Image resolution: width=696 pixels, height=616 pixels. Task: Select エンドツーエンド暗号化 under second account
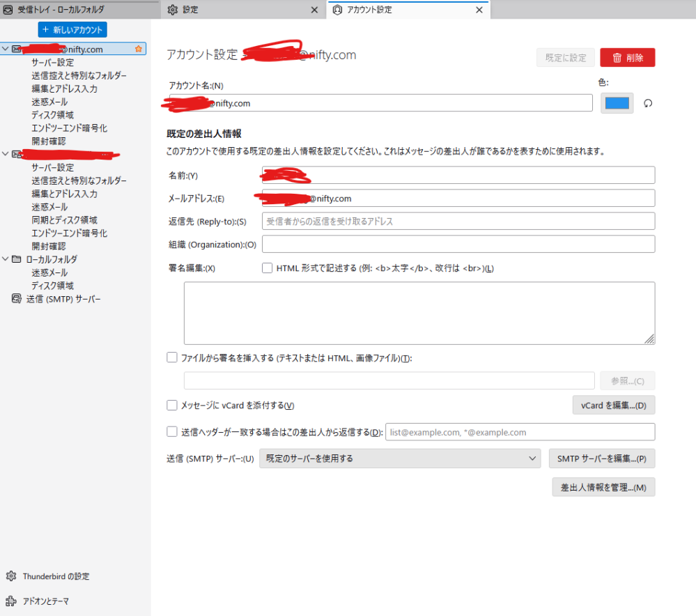coord(69,233)
